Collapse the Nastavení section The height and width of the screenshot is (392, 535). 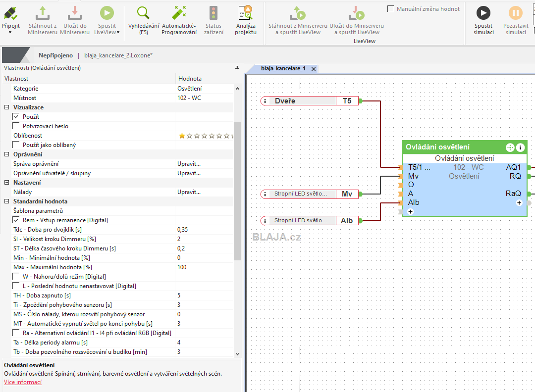(x=6, y=182)
